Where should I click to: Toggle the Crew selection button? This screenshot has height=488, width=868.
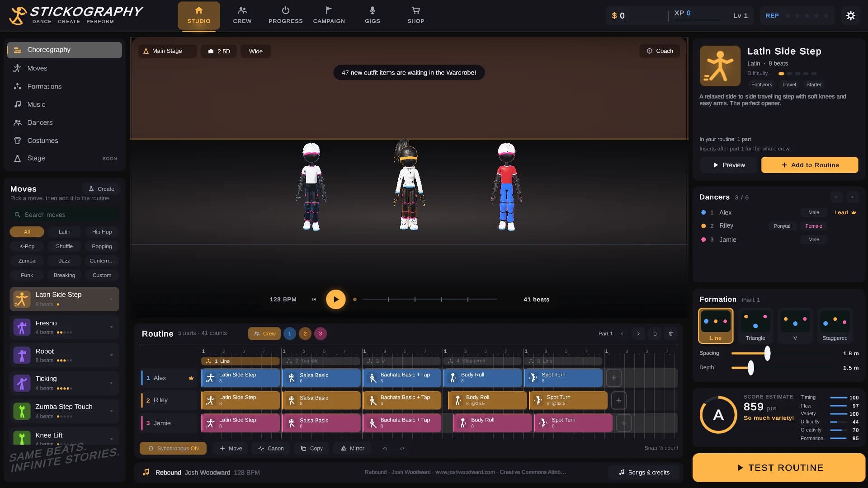pos(264,334)
